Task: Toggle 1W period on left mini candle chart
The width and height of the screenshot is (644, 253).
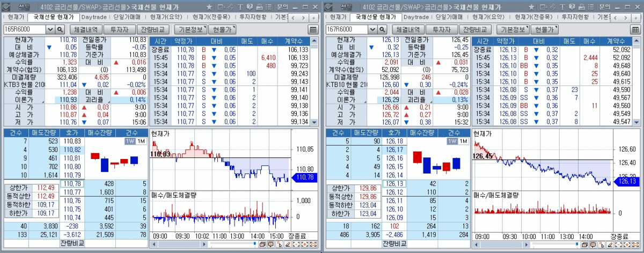Action: click(x=129, y=141)
